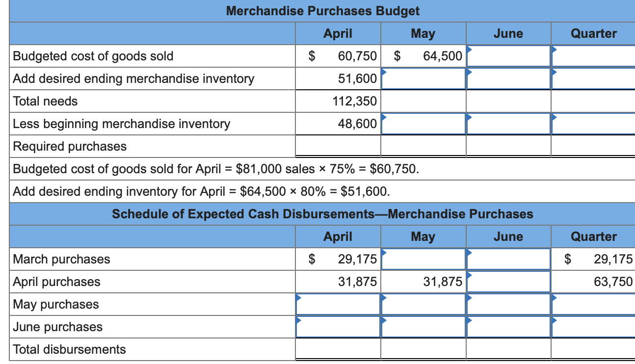Click May cost of goods sold value 64,500
Image resolution: width=635 pixels, height=364 pixels.
pyautogui.click(x=443, y=56)
